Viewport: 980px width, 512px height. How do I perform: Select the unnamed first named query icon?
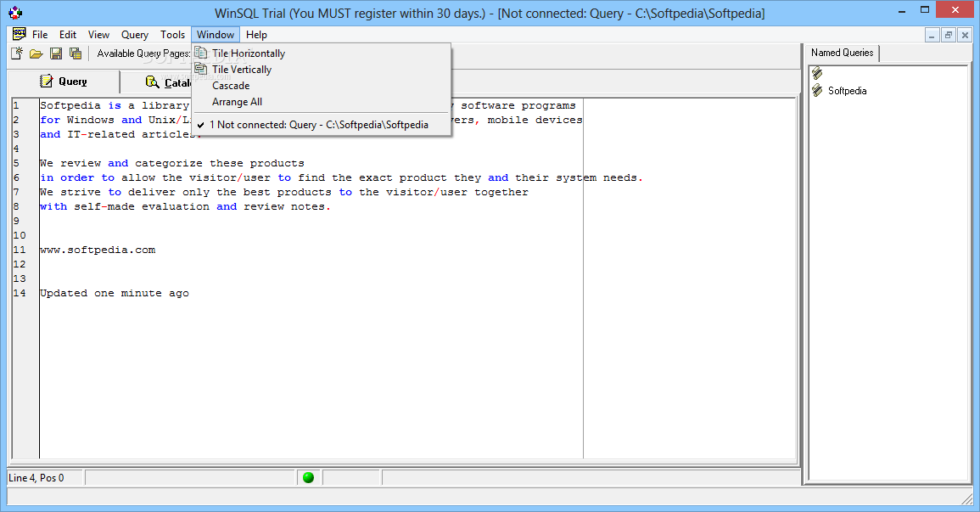pos(817,74)
